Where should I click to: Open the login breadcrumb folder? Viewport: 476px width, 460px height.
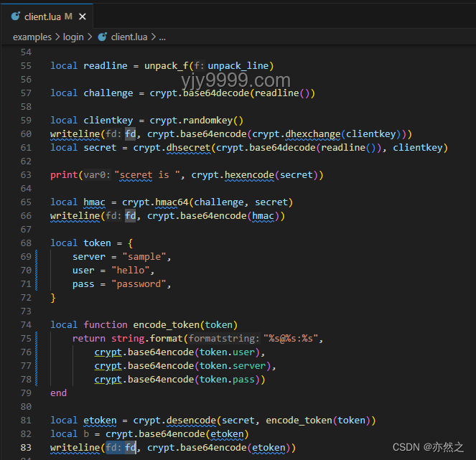tap(73, 37)
